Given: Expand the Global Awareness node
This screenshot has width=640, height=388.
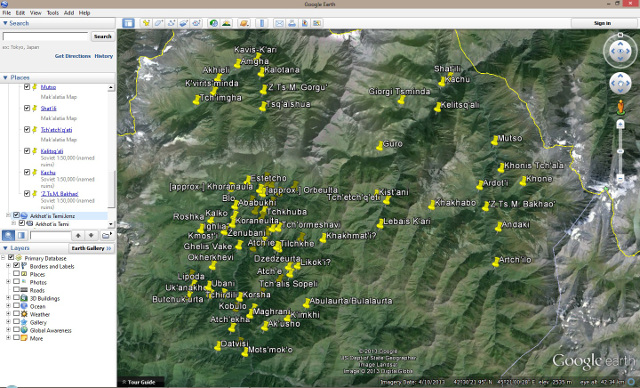Looking at the screenshot, I should [x=8, y=330].
